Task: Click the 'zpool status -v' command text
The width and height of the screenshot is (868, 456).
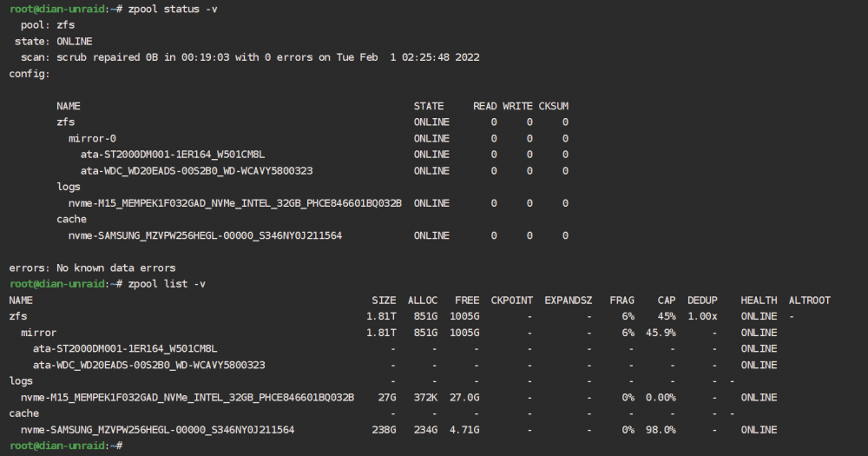Action: (x=173, y=9)
